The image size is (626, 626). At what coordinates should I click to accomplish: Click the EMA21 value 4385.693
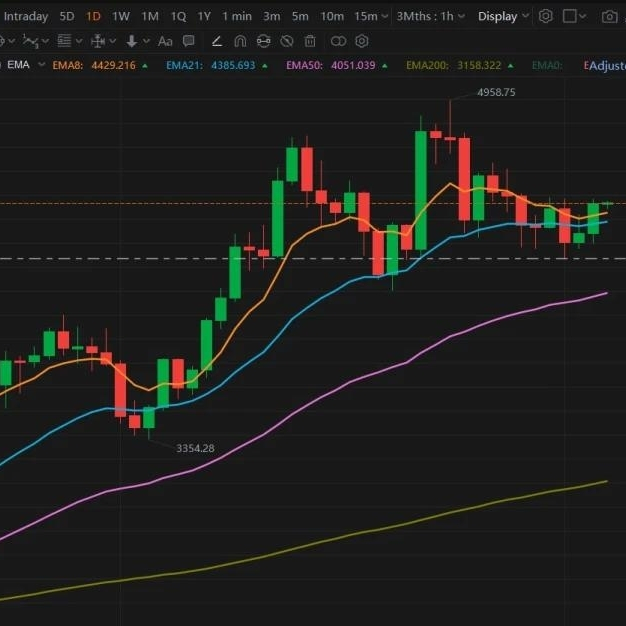click(x=233, y=65)
